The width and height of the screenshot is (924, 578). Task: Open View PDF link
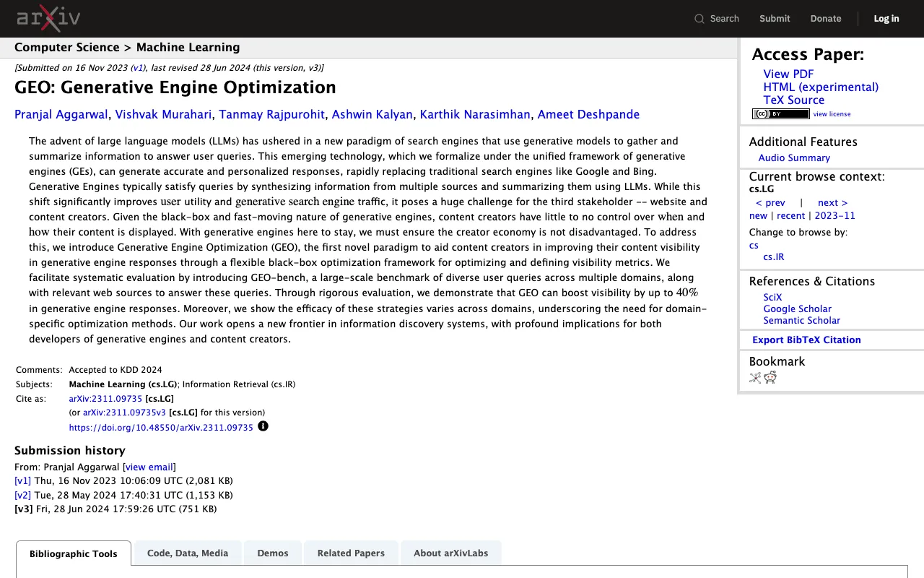(788, 74)
